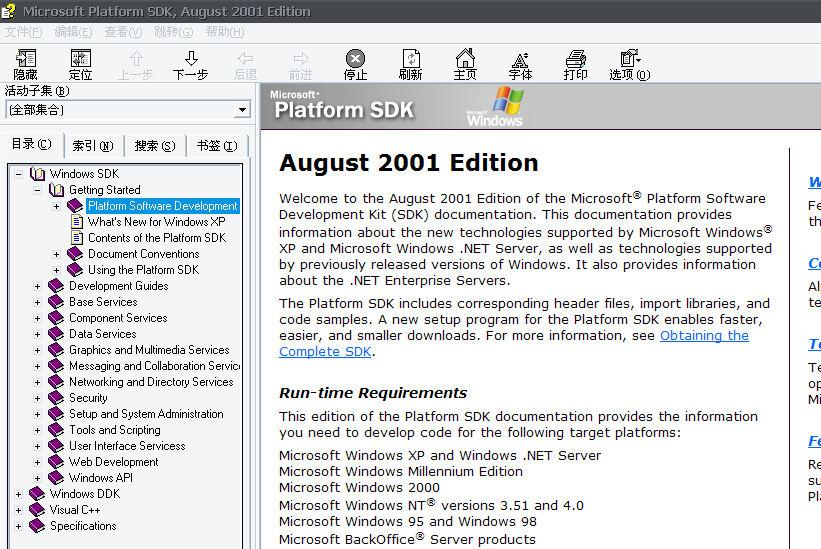821x549 pixels.
Task: Expand the Platform Software Development node
Action: (x=56, y=206)
